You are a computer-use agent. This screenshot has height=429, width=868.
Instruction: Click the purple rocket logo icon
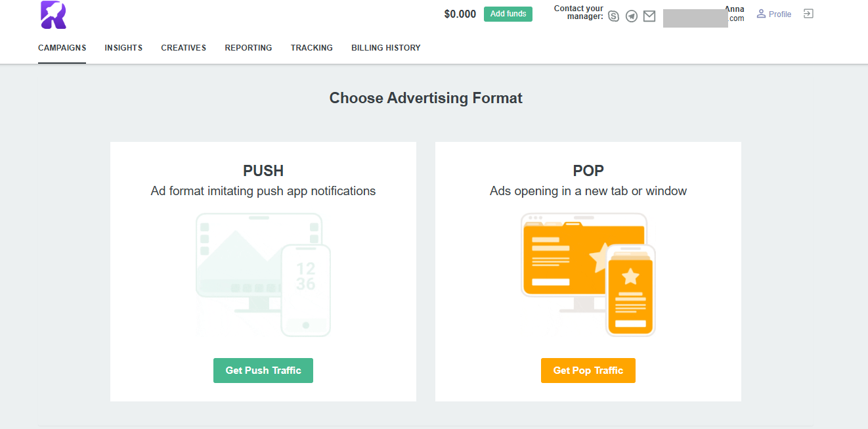click(53, 15)
